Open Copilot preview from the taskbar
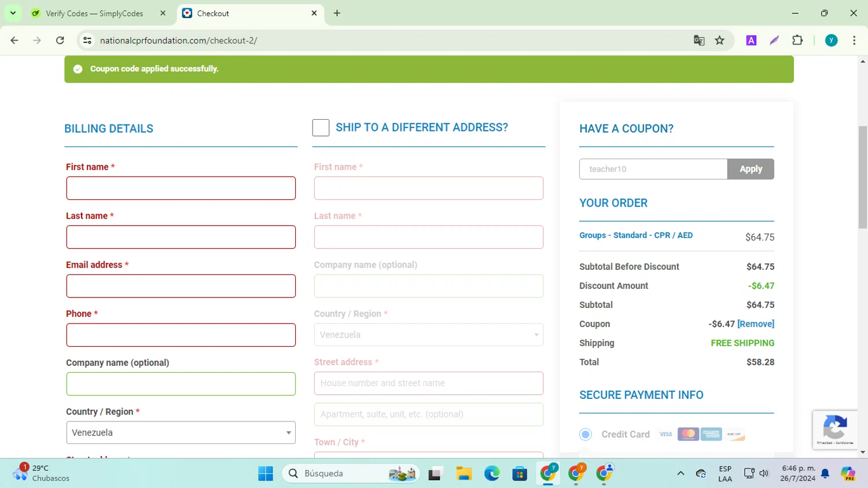 point(848,474)
